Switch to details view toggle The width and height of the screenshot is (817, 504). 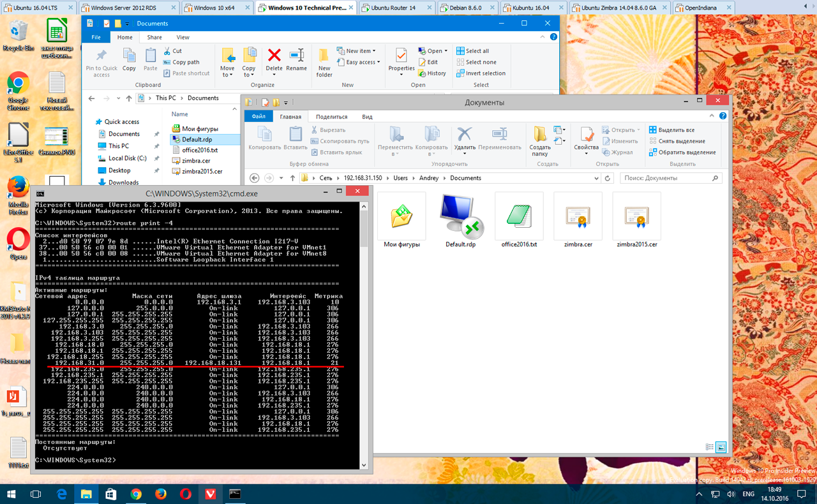[x=710, y=447]
